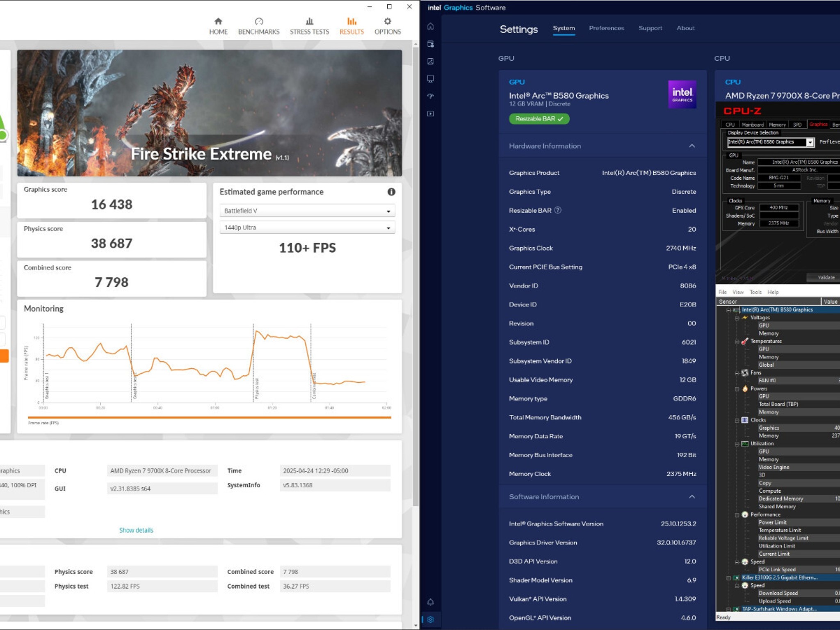The width and height of the screenshot is (840, 630).
Task: Open the Help menu in sensor monitor
Action: pyautogui.click(x=773, y=292)
